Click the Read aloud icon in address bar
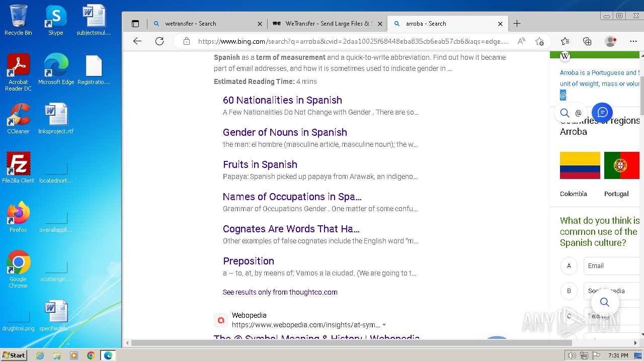 (521, 41)
